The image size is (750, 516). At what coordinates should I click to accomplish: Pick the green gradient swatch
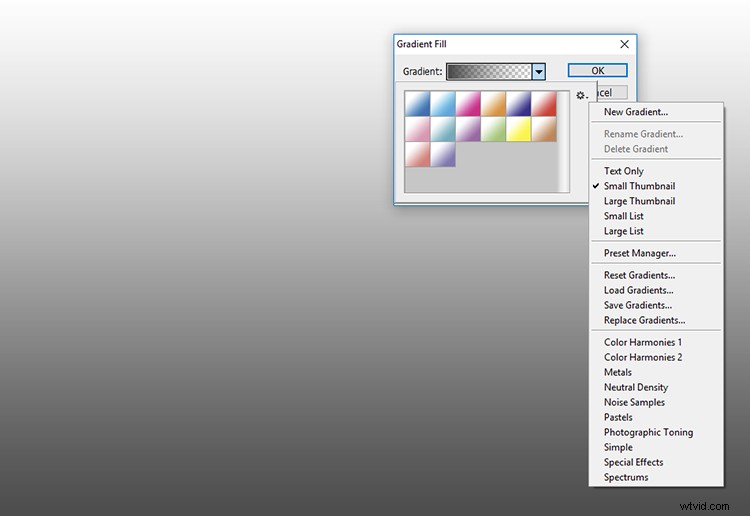[493, 129]
